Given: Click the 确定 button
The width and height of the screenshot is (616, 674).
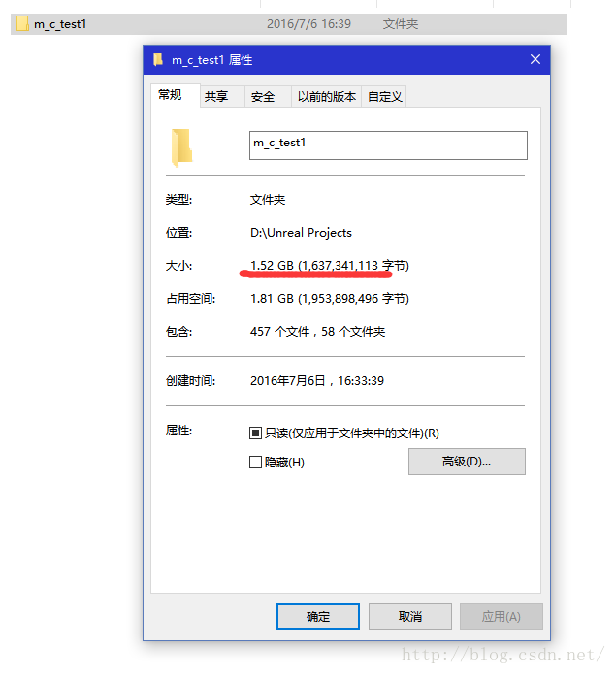Looking at the screenshot, I should [x=318, y=617].
